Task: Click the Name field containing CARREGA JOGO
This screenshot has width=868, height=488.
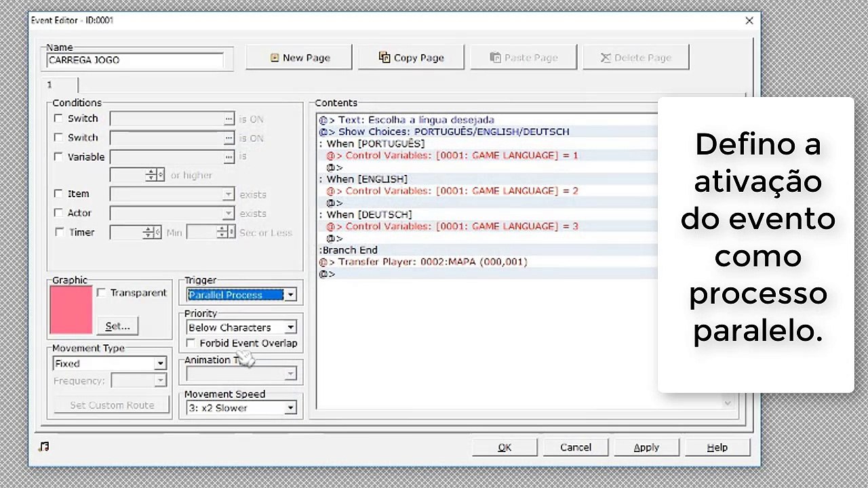Action: pyautogui.click(x=134, y=60)
